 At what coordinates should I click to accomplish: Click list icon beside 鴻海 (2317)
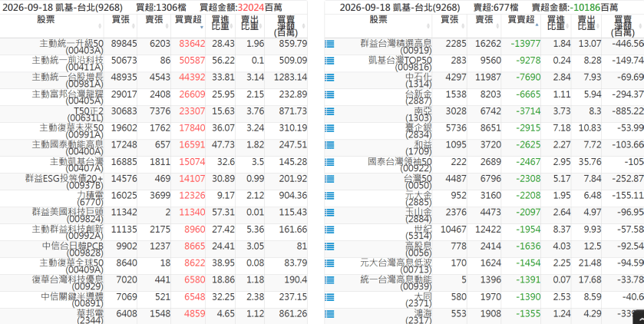click(329, 314)
